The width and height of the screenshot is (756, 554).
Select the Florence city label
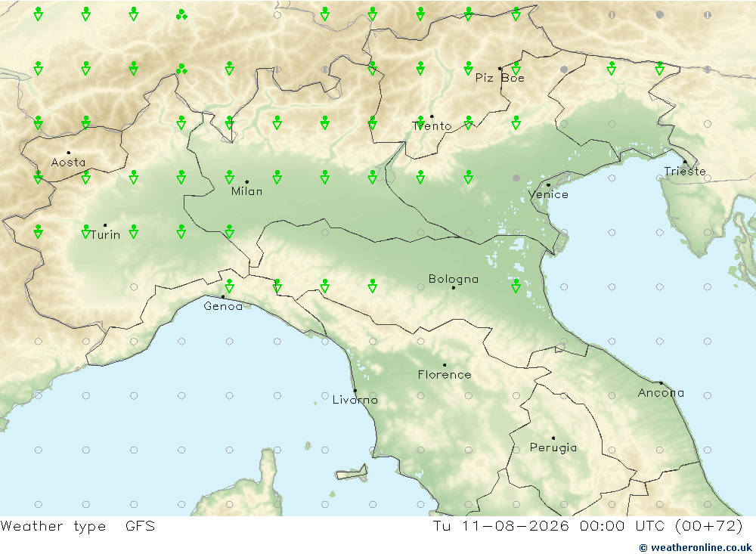pos(445,375)
